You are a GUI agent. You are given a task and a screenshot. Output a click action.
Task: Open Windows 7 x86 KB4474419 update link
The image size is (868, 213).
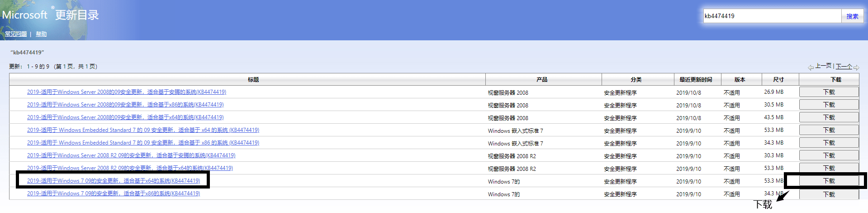tap(114, 194)
